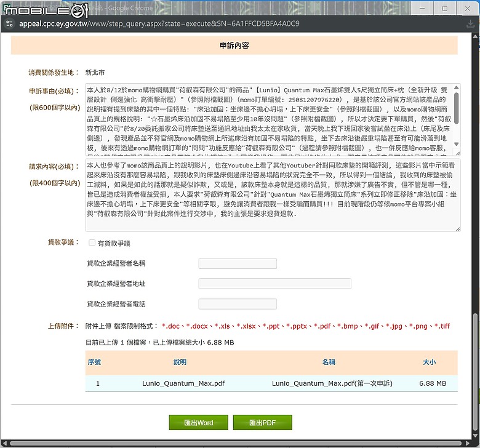Select the Lunio_Quantum_Max.pdf description cell
This screenshot has width=480, height=448.
pos(183,383)
